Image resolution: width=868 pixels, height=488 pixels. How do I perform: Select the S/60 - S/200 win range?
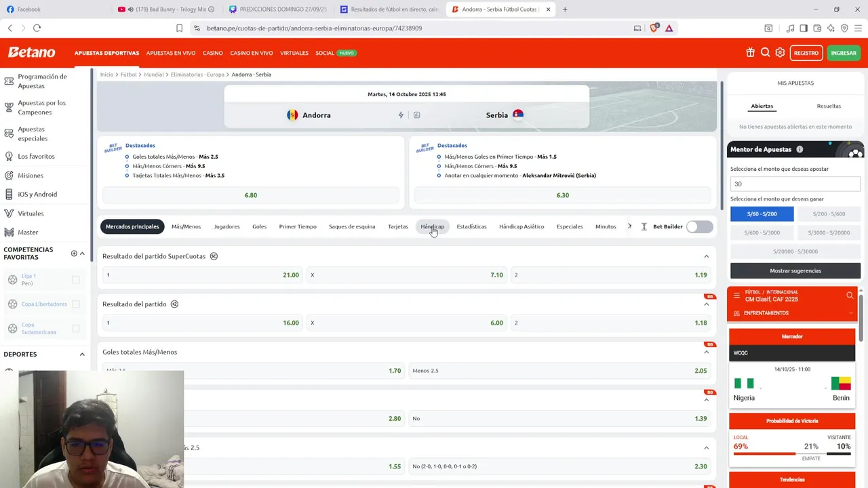pyautogui.click(x=762, y=214)
